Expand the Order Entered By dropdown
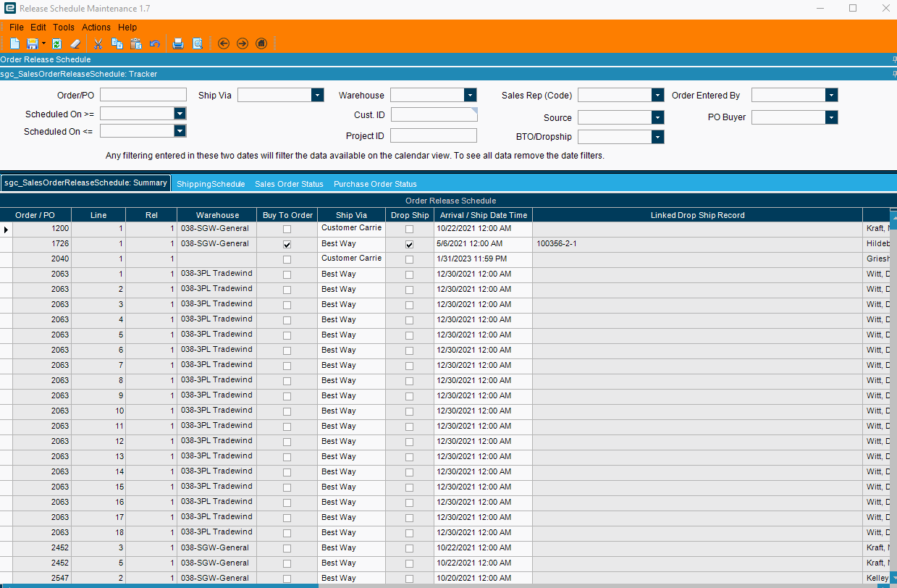 click(x=831, y=95)
